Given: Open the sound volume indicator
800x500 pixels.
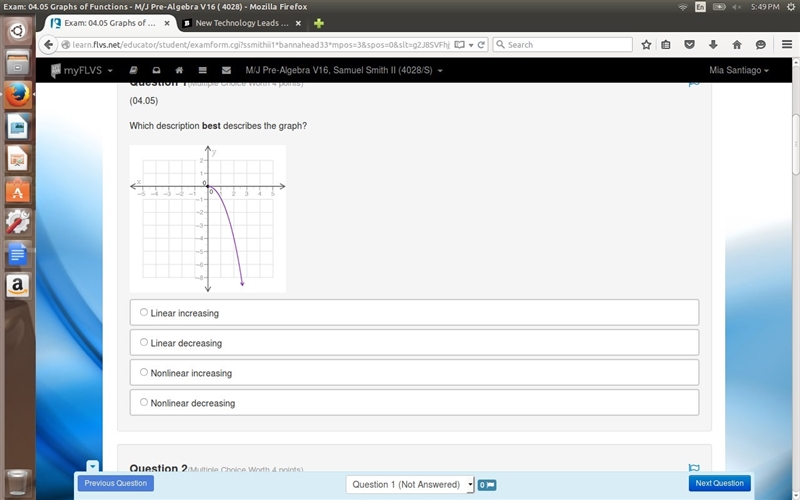Looking at the screenshot, I should 736,7.
